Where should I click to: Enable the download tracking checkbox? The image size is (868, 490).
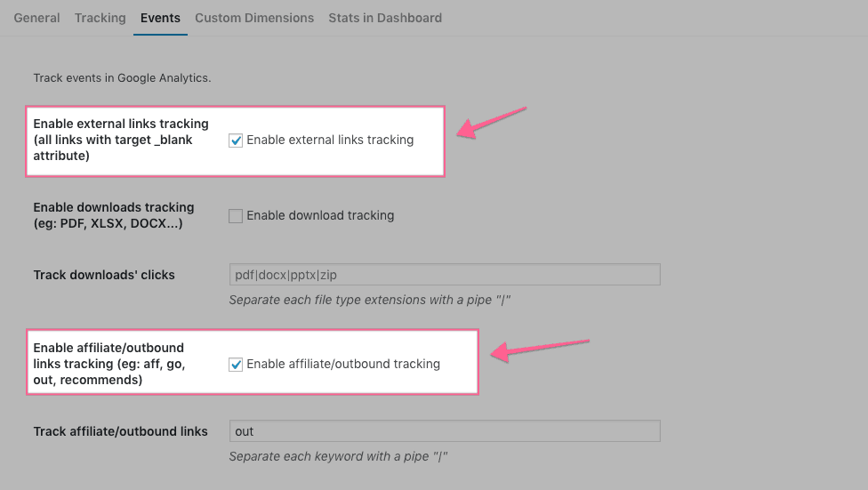click(x=236, y=216)
